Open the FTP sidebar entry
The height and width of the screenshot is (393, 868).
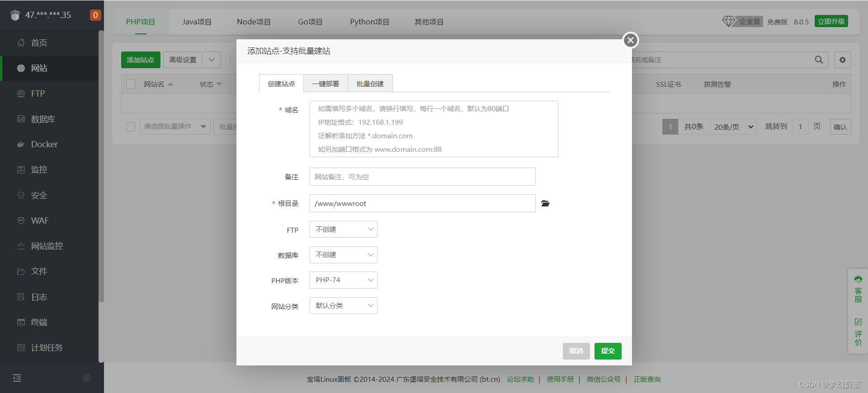click(49, 94)
